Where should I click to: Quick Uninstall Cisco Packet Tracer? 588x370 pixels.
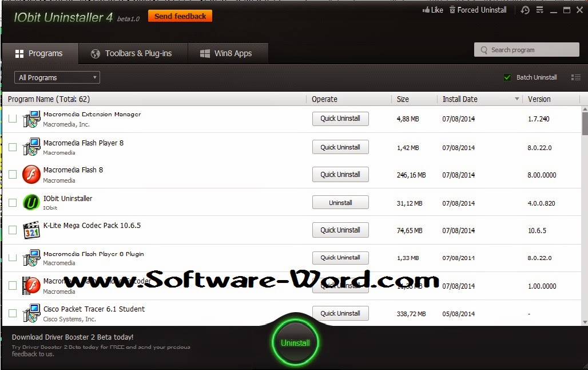pyautogui.click(x=340, y=313)
